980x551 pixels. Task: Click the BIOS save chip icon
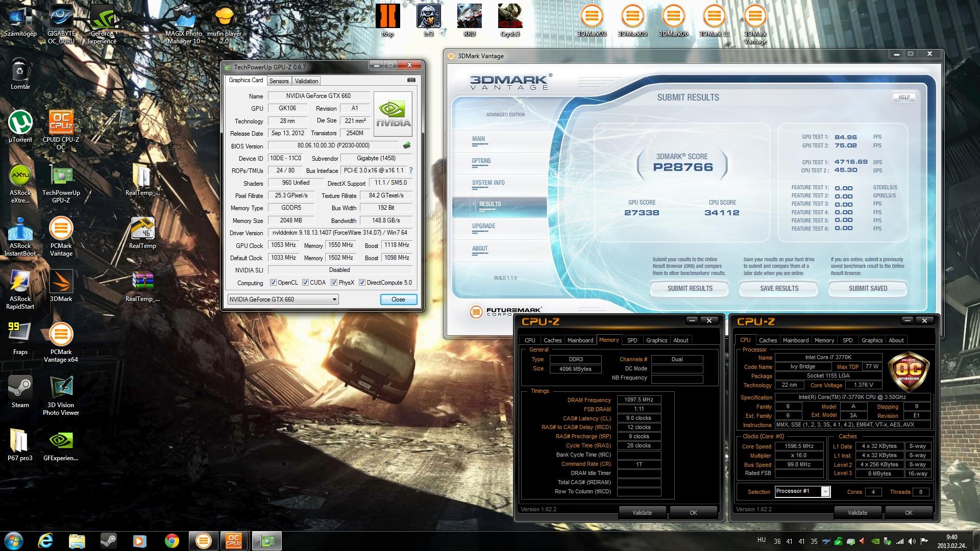click(407, 145)
